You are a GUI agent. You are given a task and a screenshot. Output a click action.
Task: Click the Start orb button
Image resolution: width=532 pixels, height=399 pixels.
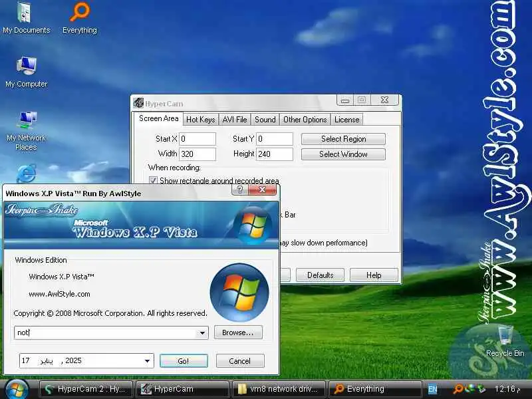pos(16,389)
